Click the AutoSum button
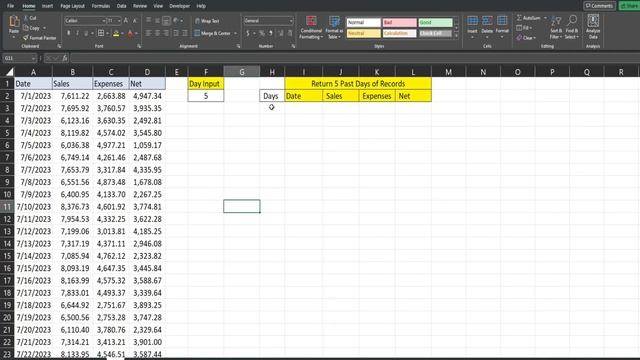This screenshot has height=360, width=640. [529, 18]
